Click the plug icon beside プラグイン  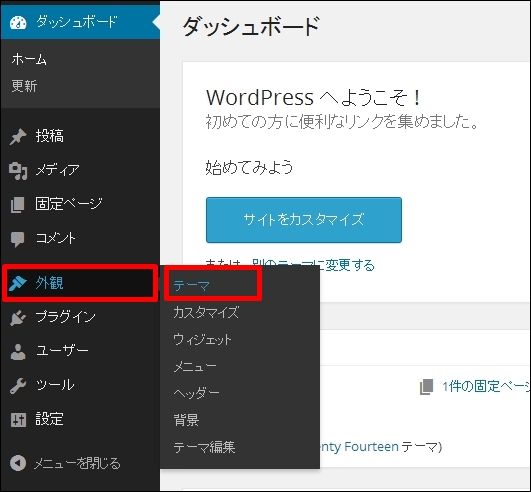click(x=18, y=318)
